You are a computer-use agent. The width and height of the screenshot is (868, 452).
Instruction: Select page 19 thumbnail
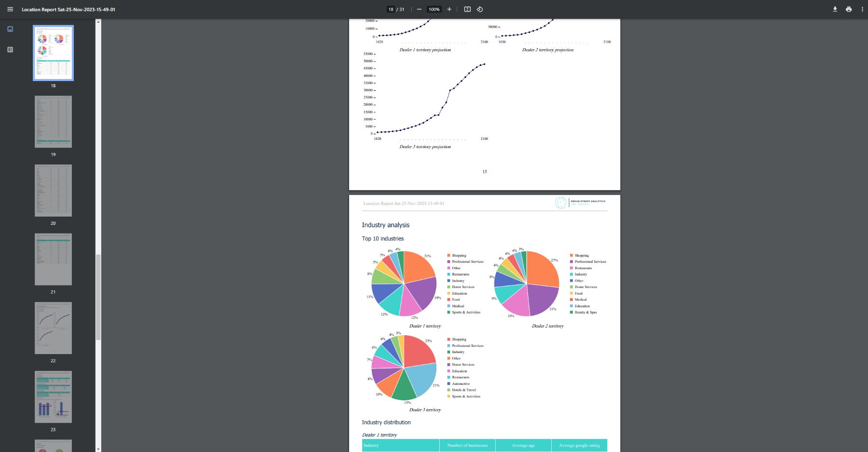[53, 122]
